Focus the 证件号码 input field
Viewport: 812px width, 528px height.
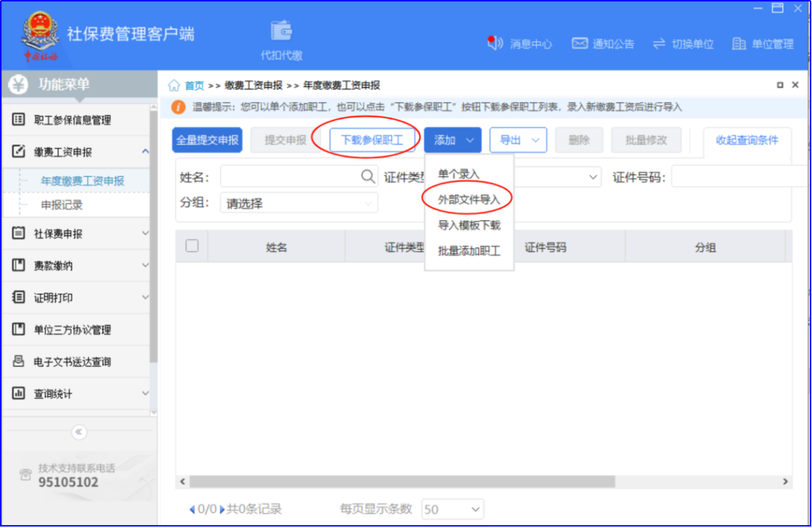[738, 178]
